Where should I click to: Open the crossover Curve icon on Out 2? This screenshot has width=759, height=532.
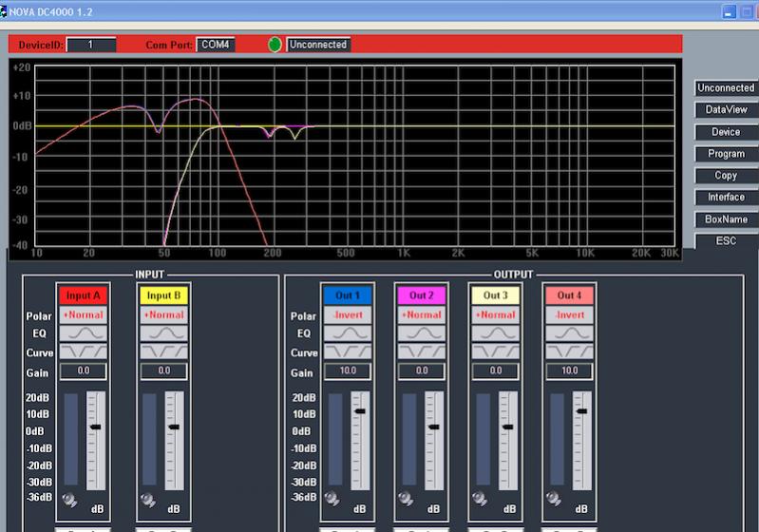pyautogui.click(x=421, y=351)
